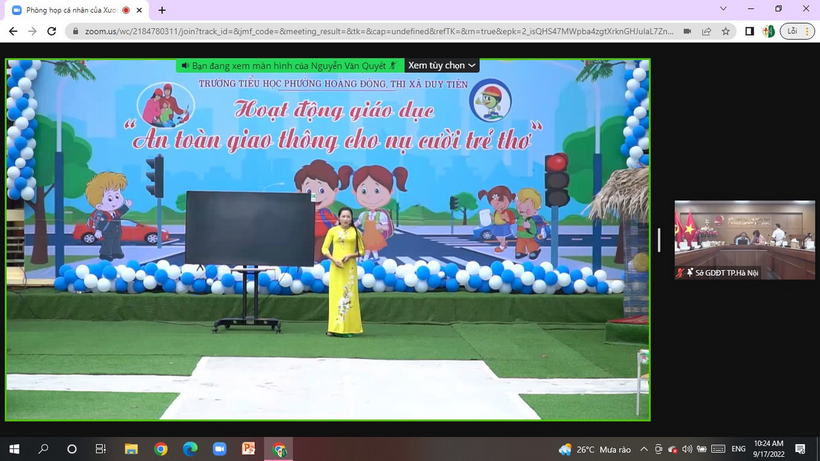Launch Microsoft Edge from the taskbar

click(x=190, y=450)
